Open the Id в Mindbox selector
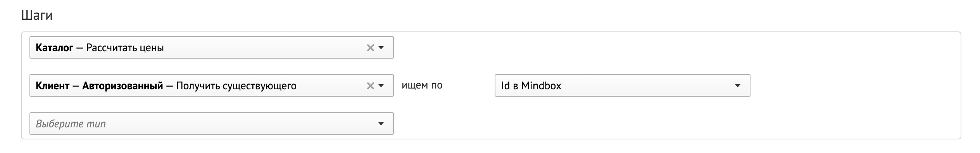The width and height of the screenshot is (980, 153). 622,85
